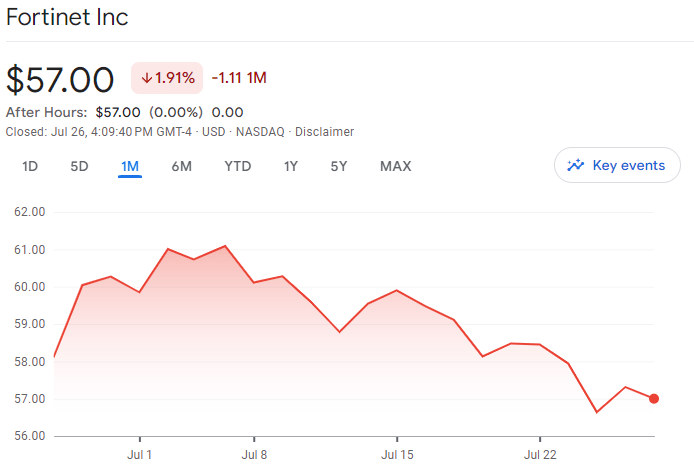694x474 pixels.
Task: Select the active 1M range tab
Action: coord(130,166)
